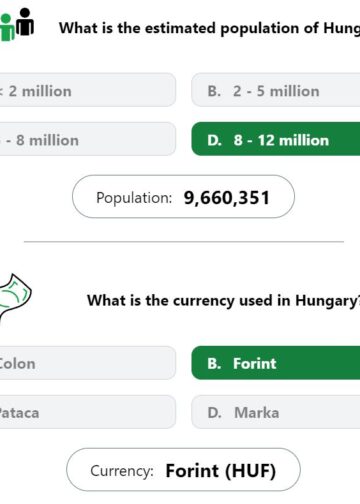Select the Pataca currency option
360x504 pixels.
click(88, 412)
